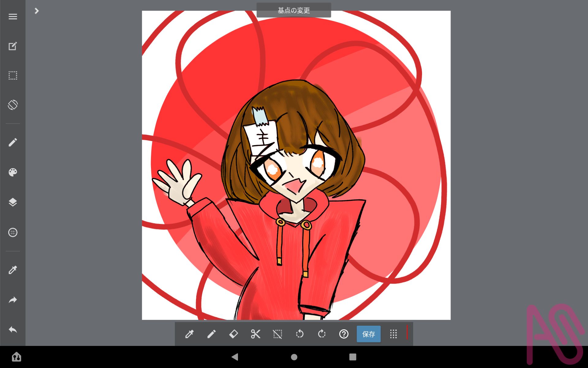
Task: Open the help question mark
Action: [x=344, y=334]
